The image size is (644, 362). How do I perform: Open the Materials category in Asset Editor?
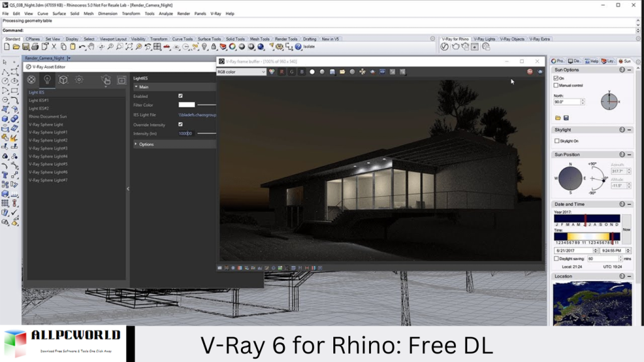point(31,79)
